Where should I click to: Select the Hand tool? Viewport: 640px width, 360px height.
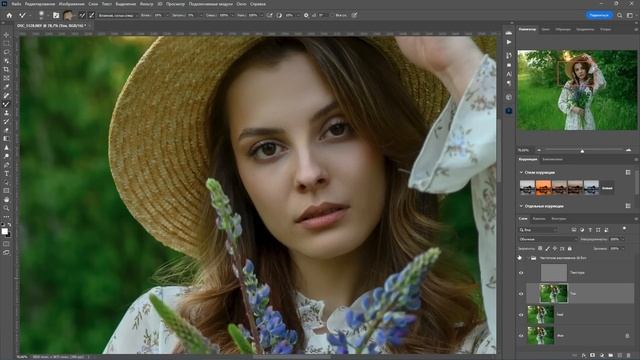(6, 200)
